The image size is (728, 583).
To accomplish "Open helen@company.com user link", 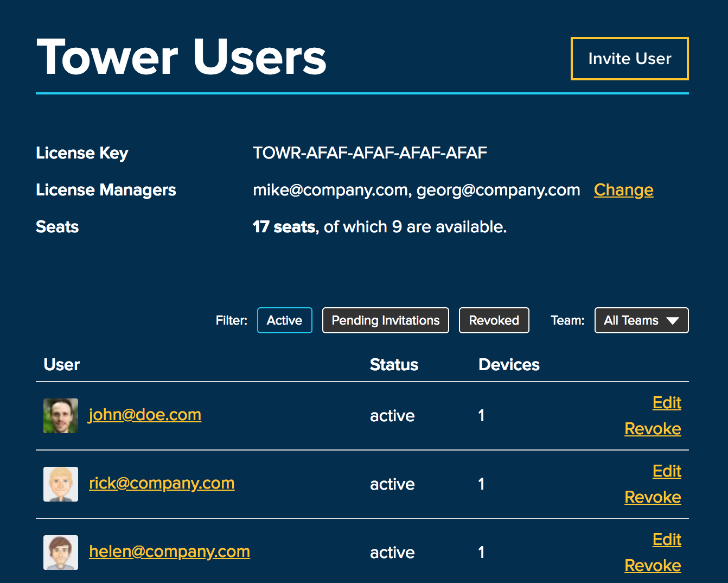I will 169,552.
